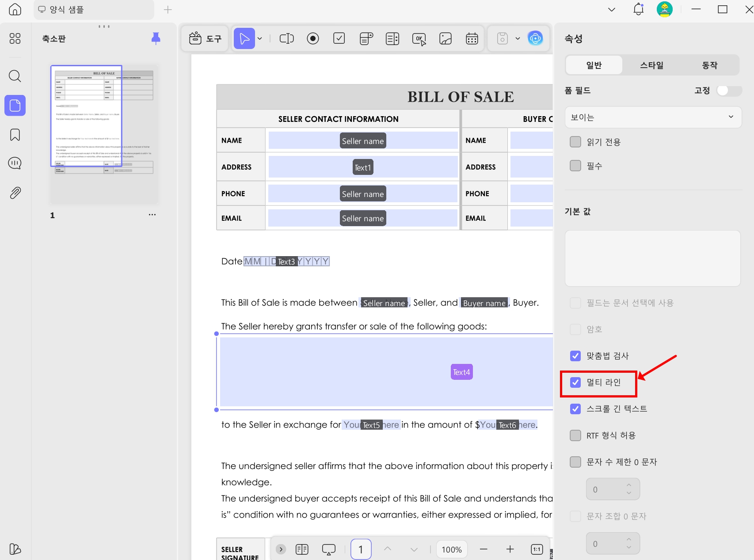Choose the text field tool
Screen dimensions: 754x560
[287, 38]
